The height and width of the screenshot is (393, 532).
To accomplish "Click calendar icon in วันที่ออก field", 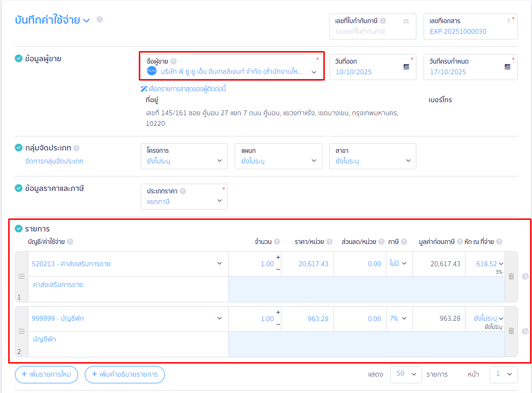I will (x=406, y=67).
